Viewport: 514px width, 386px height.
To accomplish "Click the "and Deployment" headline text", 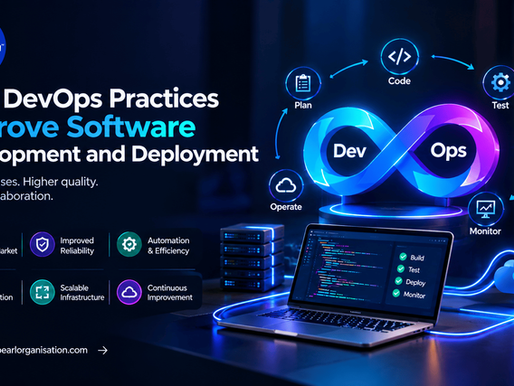I will (x=172, y=154).
